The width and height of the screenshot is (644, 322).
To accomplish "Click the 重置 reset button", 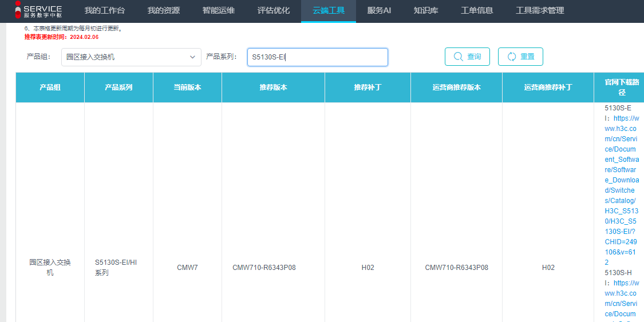I will point(521,57).
